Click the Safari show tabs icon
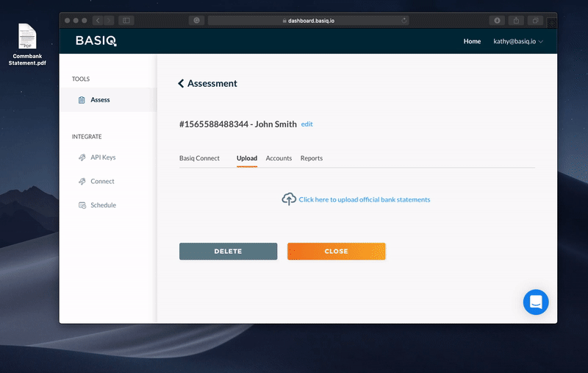 [x=536, y=21]
